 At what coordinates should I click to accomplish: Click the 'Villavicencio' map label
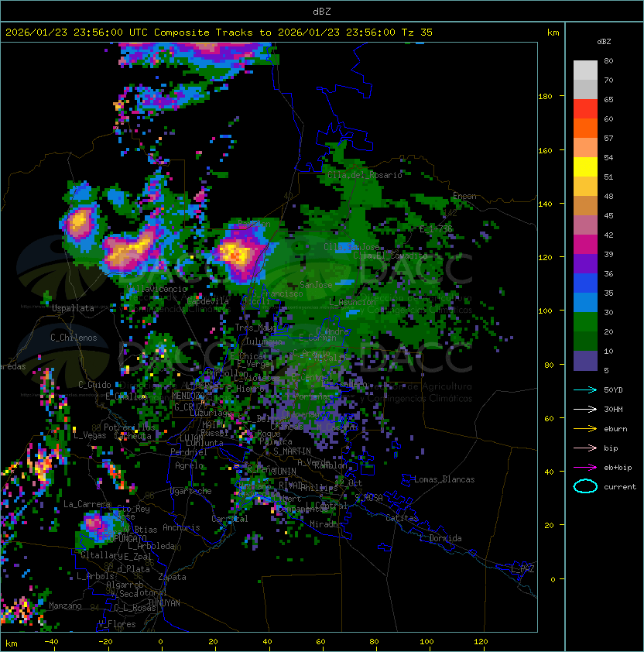point(156,289)
